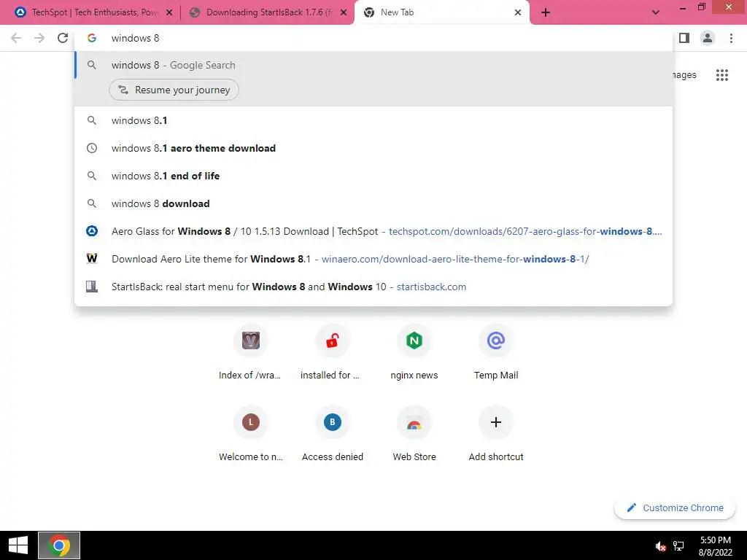
Task: Open the nginx news shortcut
Action: click(x=414, y=352)
